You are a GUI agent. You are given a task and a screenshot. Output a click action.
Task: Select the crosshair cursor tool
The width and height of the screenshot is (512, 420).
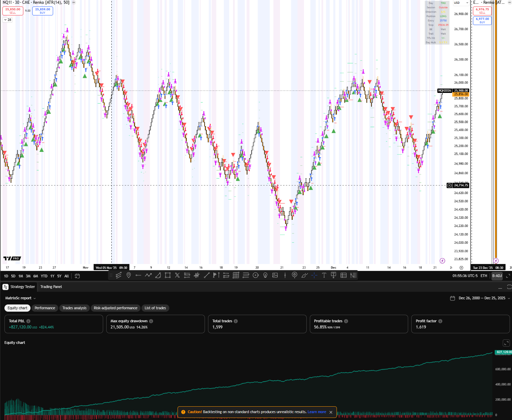[314, 275]
